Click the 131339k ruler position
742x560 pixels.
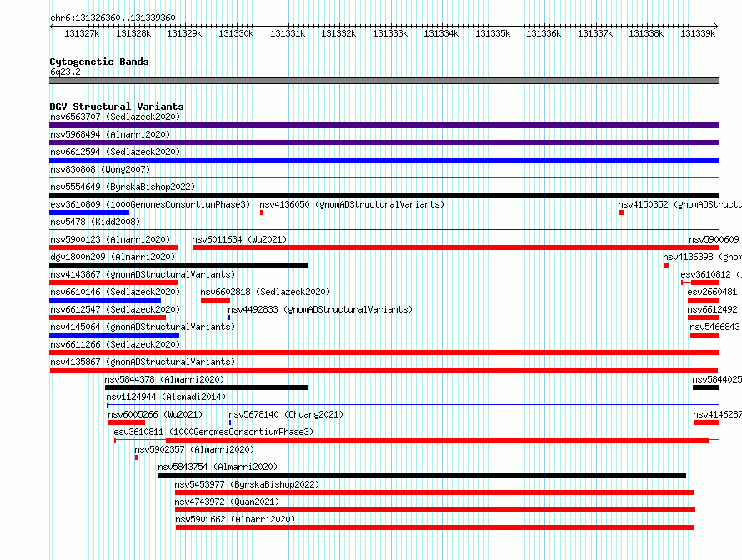(x=698, y=33)
